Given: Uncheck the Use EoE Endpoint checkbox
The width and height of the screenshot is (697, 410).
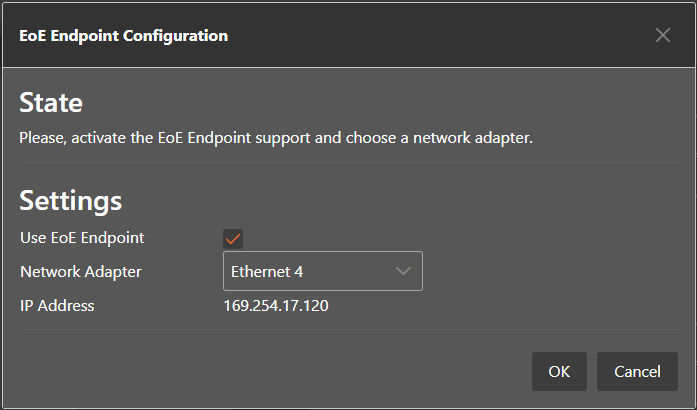Looking at the screenshot, I should [x=233, y=239].
